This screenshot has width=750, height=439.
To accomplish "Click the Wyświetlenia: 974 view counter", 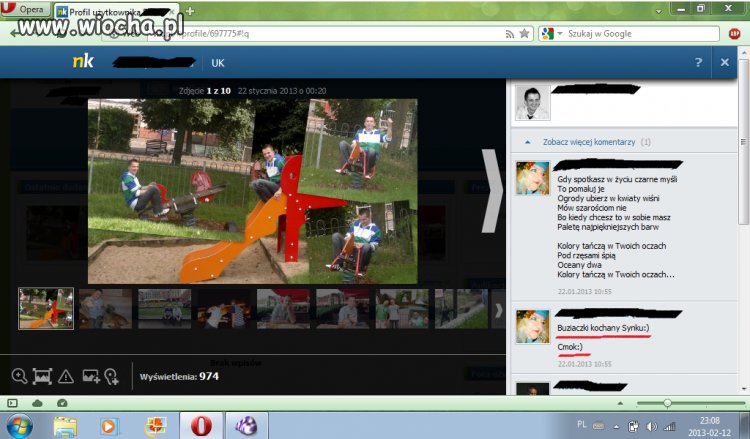I will [179, 376].
